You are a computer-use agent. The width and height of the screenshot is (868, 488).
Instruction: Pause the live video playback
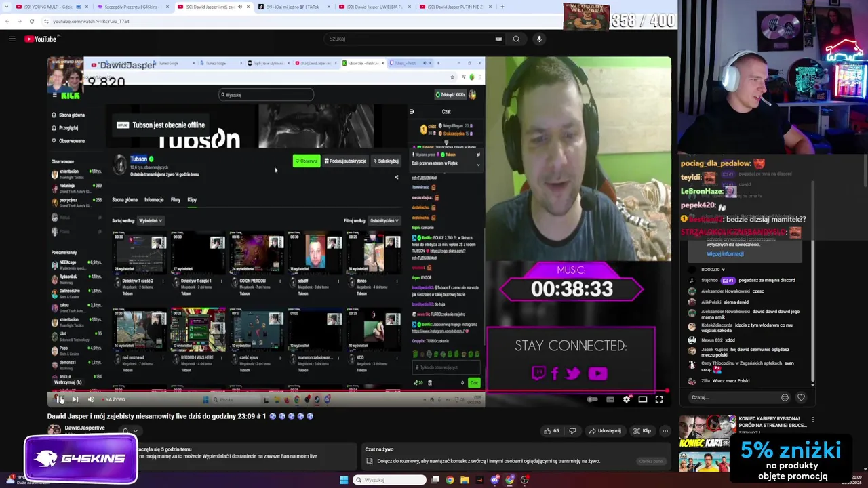tap(60, 399)
